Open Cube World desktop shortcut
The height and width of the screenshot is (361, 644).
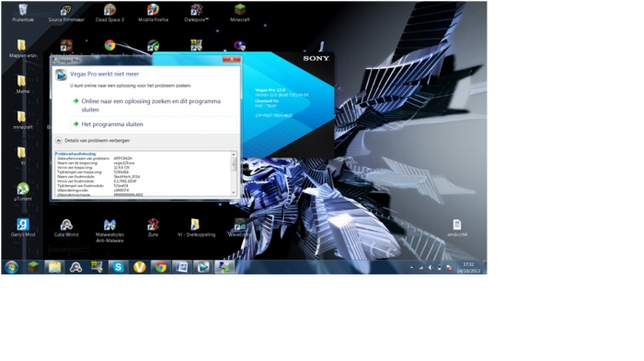pos(66,227)
